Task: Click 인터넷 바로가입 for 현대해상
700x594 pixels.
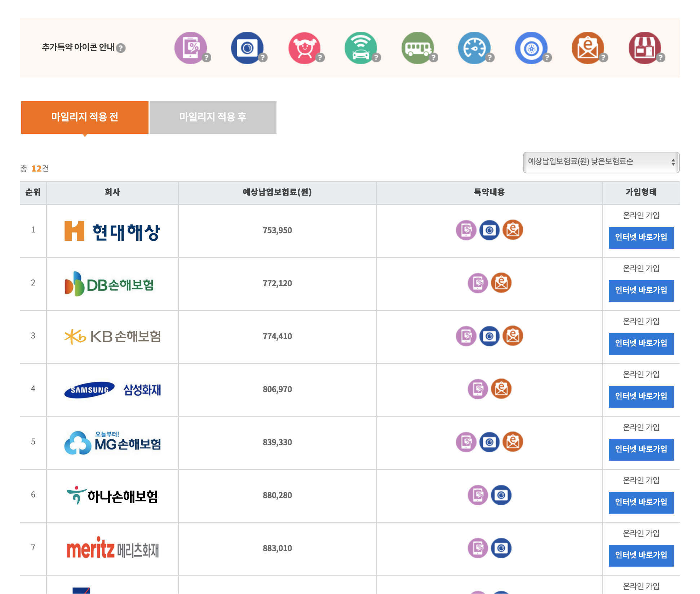Action: coord(641,238)
